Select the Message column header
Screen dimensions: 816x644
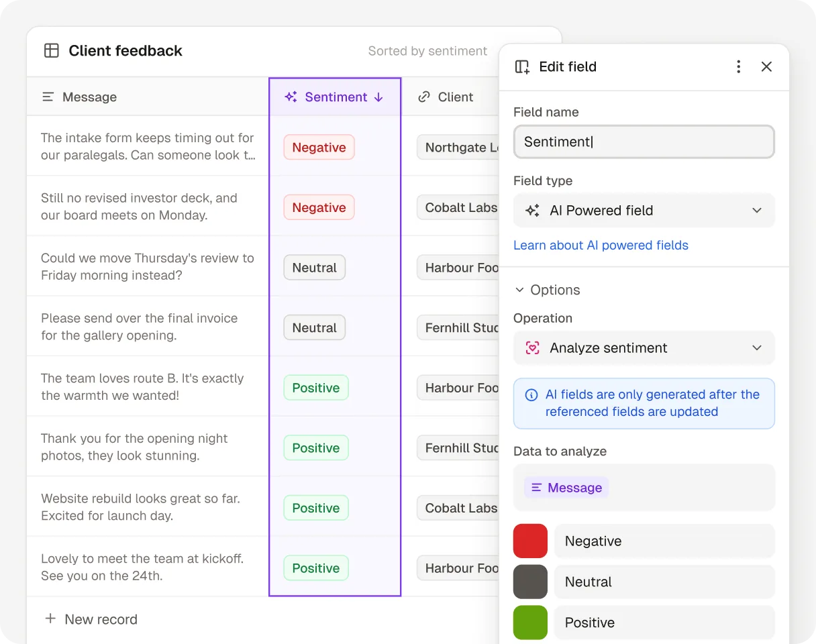tap(148, 97)
